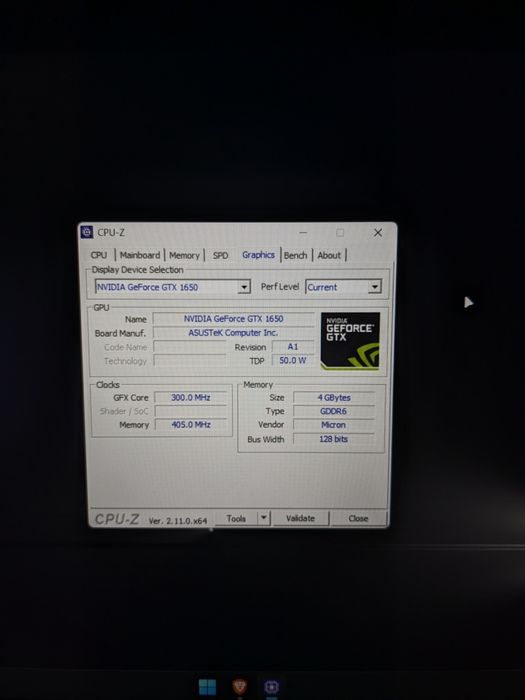Click the CPU-Z title bar app icon
525x700 pixels.
pyautogui.click(x=87, y=232)
